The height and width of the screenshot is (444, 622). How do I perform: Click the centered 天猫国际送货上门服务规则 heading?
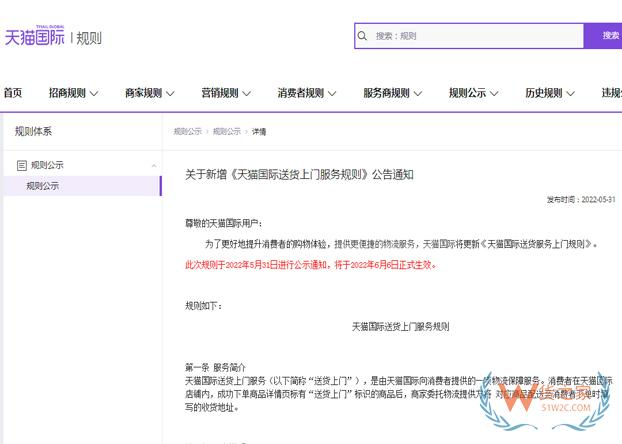(401, 327)
